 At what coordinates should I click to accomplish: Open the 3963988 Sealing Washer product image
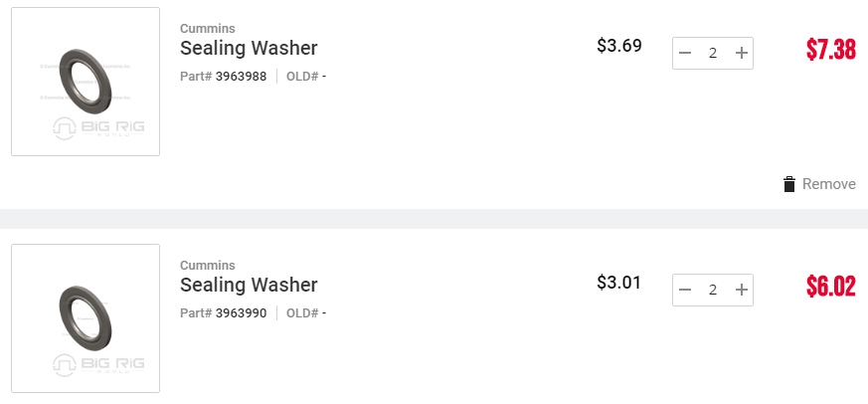tap(86, 82)
